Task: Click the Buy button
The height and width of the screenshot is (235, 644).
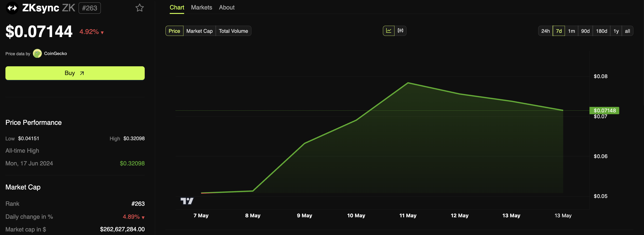Action: [75, 73]
